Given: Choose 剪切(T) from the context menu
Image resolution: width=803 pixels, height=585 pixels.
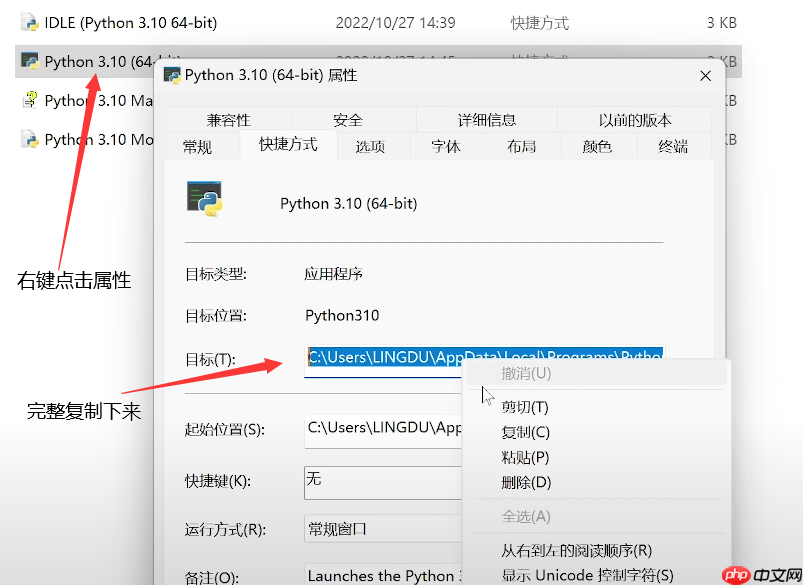Looking at the screenshot, I should click(597, 407).
